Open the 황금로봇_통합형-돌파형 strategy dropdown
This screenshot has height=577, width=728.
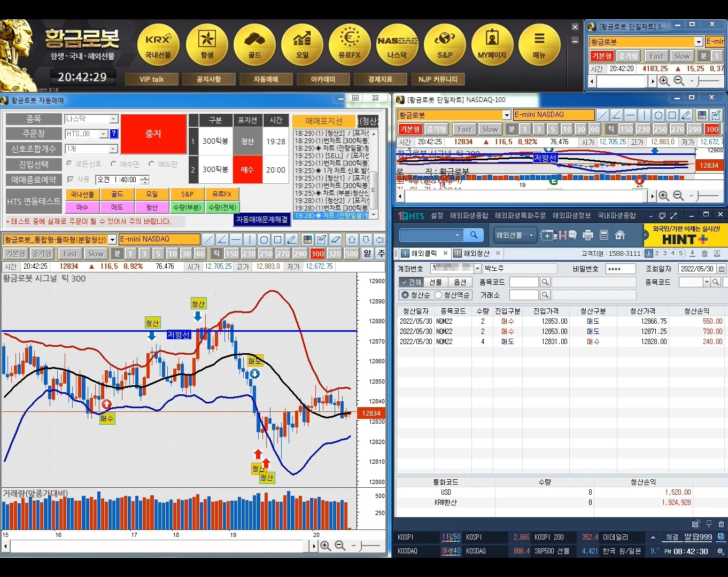click(112, 239)
